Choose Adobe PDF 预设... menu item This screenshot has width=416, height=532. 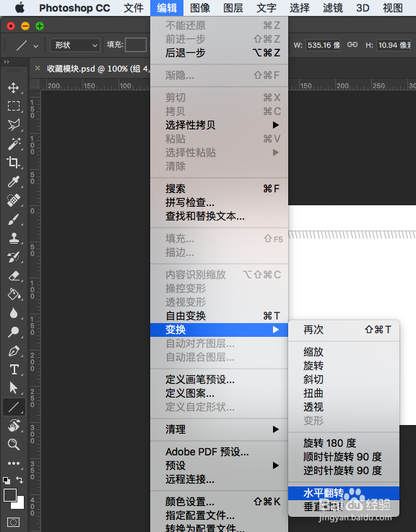(x=219, y=452)
